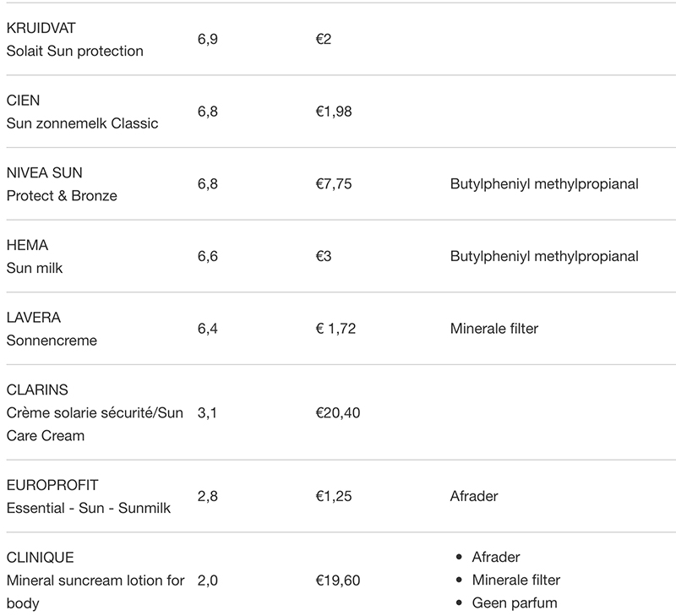
Task: Click the CIEN brand name
Action: (23, 101)
